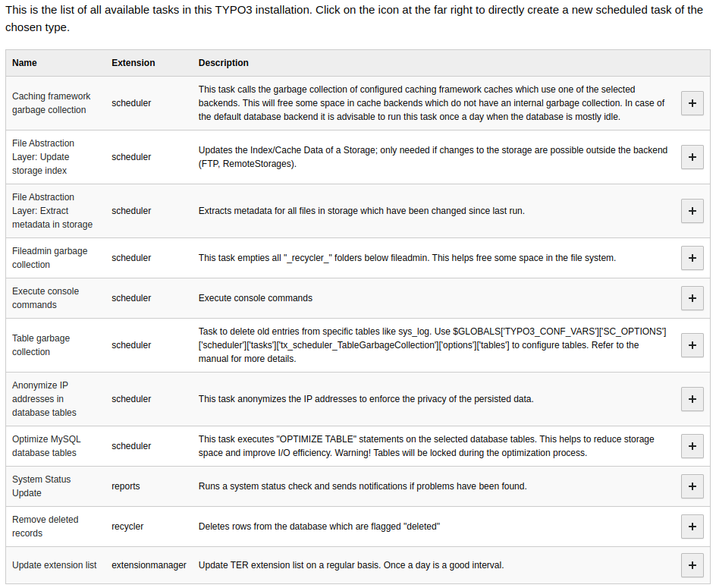
Task: Click the recycler extension cell
Action: [127, 527]
